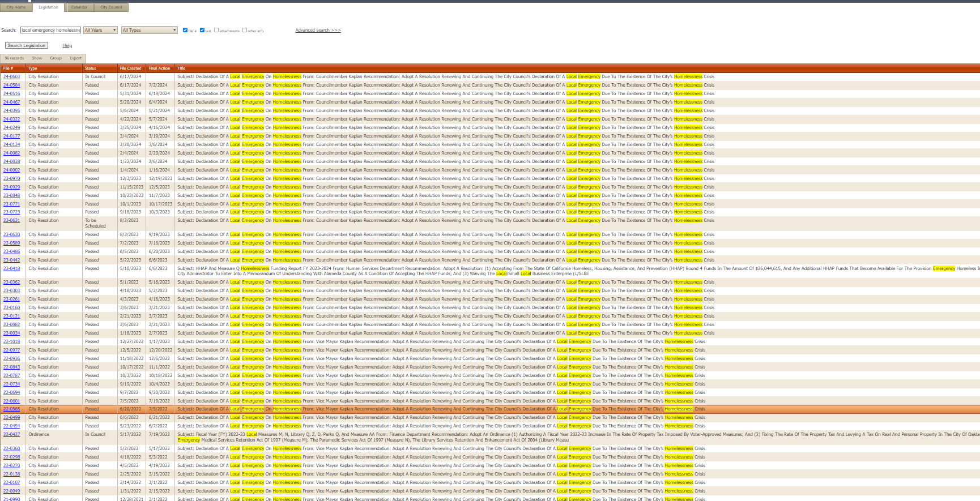Open file 24-0603 link
Image resolution: width=980 pixels, height=501 pixels.
click(11, 77)
